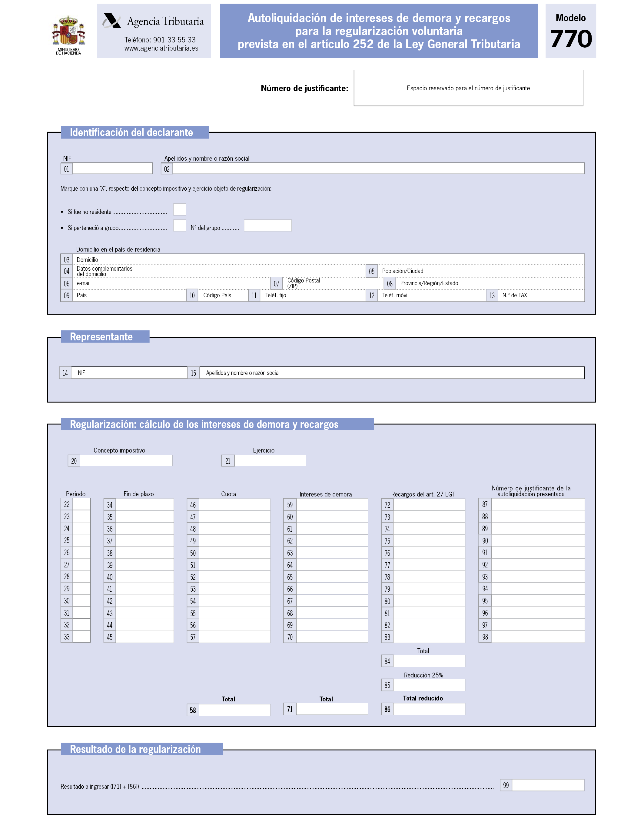This screenshot has width=644, height=819.
Task: Click the Total reducido field 86
Action: (x=430, y=709)
